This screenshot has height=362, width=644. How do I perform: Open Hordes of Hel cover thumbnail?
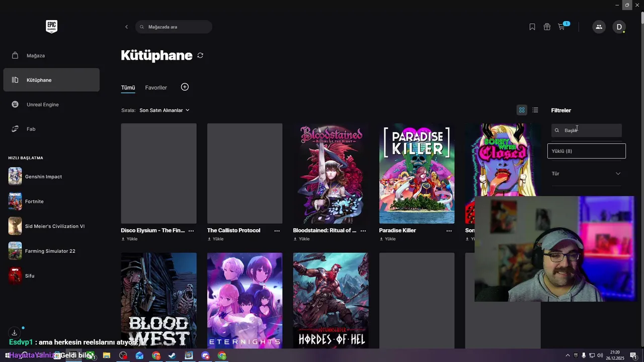(331, 300)
